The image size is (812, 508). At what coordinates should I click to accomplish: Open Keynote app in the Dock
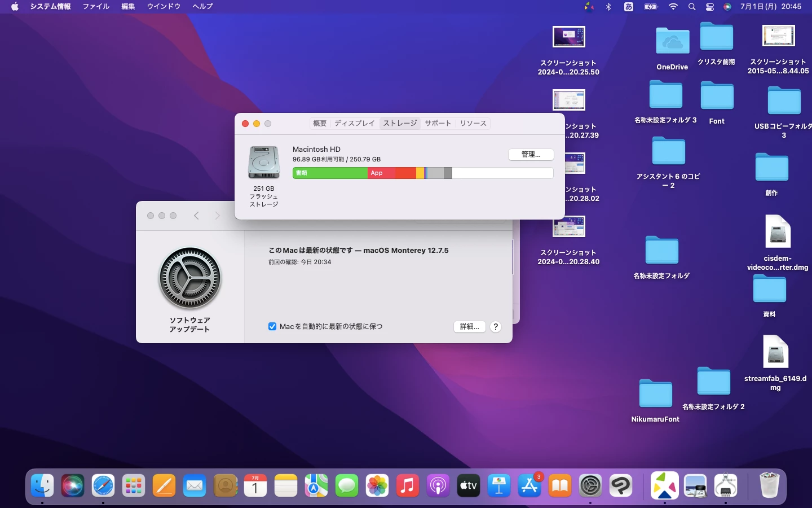point(499,485)
